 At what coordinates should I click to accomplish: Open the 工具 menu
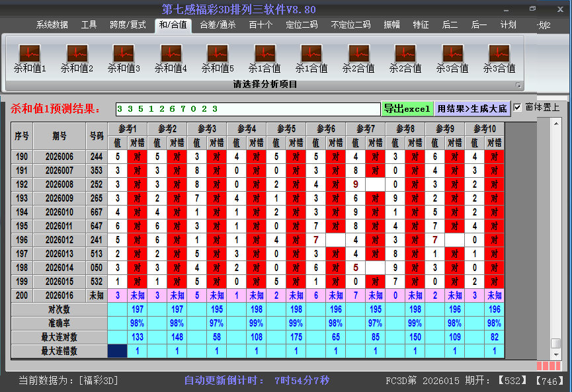(88, 25)
